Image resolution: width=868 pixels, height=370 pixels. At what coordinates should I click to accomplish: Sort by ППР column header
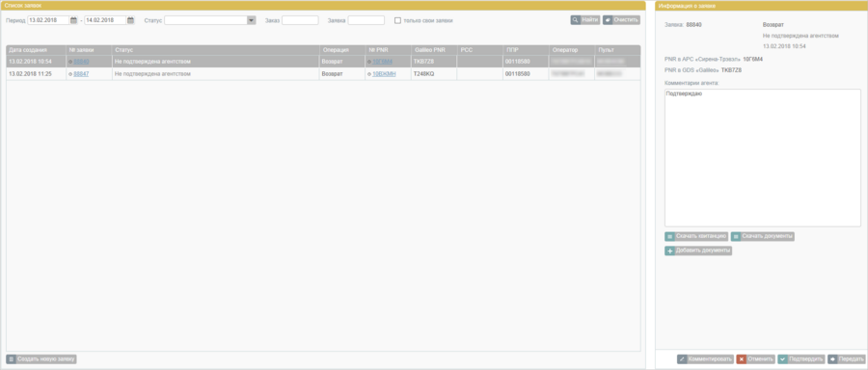526,50
